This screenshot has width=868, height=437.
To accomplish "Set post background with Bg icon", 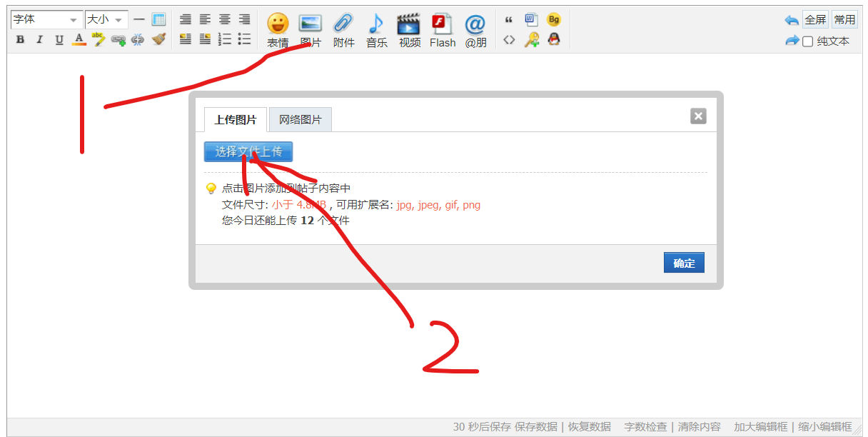I will click(x=553, y=19).
